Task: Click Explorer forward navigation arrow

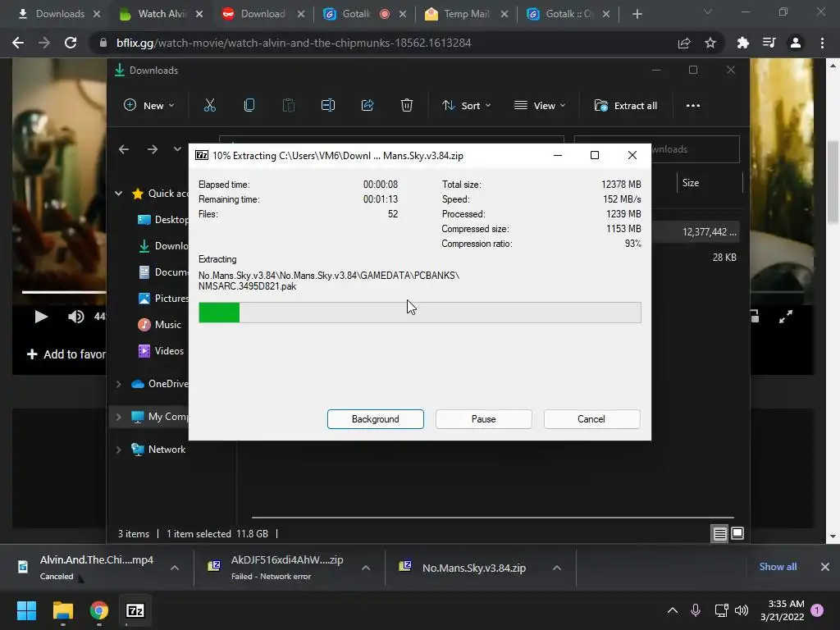Action: click(152, 149)
